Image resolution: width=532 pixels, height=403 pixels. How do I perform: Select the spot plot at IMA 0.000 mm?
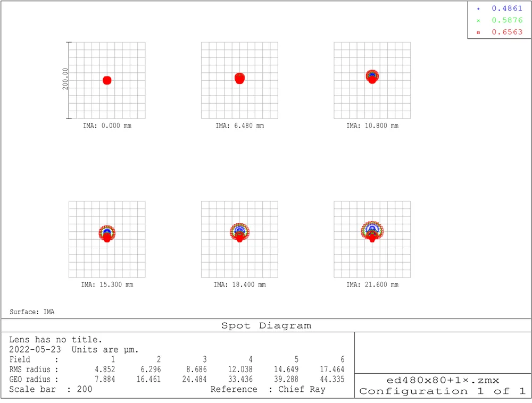pyautogui.click(x=107, y=80)
